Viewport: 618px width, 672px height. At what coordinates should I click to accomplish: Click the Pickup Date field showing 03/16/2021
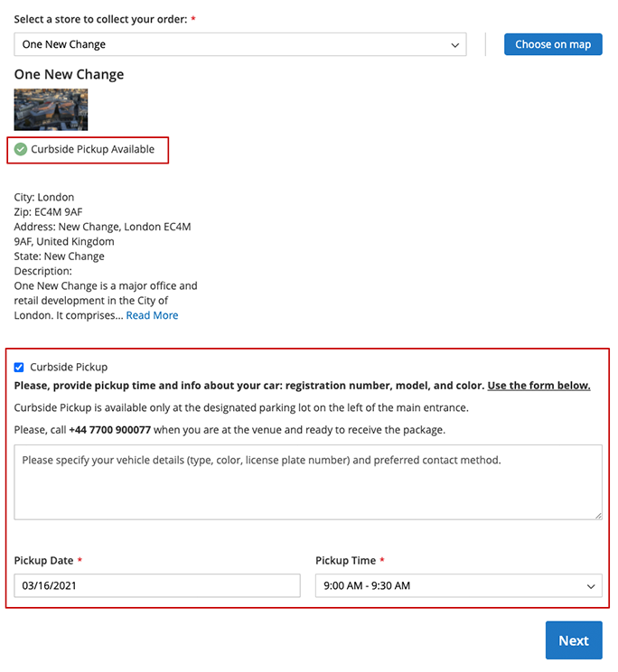[157, 585]
